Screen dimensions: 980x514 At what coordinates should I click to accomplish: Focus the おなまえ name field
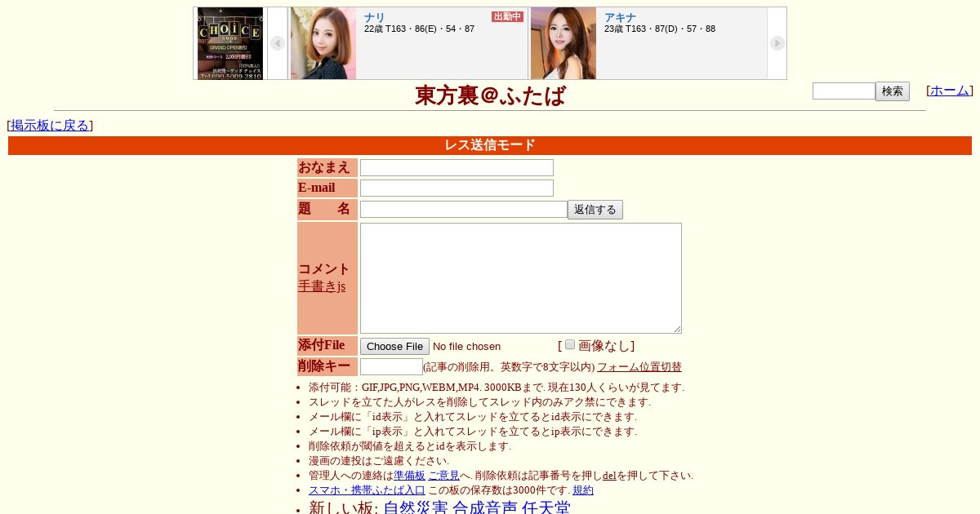(457, 167)
